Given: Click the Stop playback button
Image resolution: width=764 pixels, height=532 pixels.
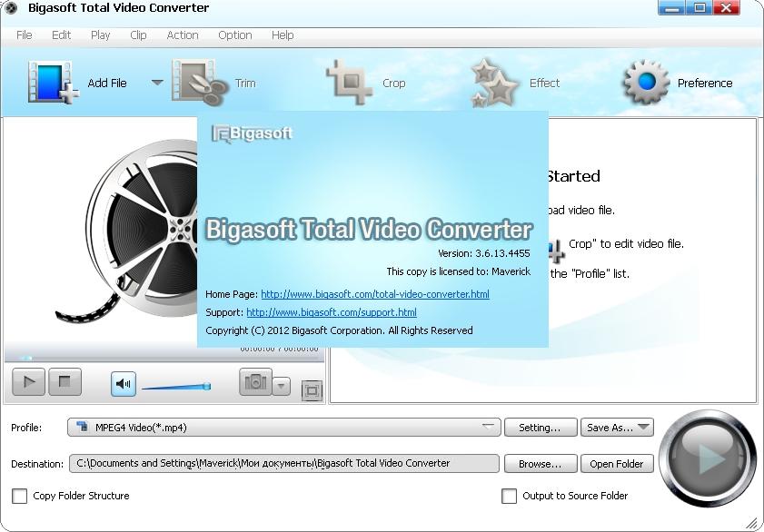Looking at the screenshot, I should (x=64, y=381).
